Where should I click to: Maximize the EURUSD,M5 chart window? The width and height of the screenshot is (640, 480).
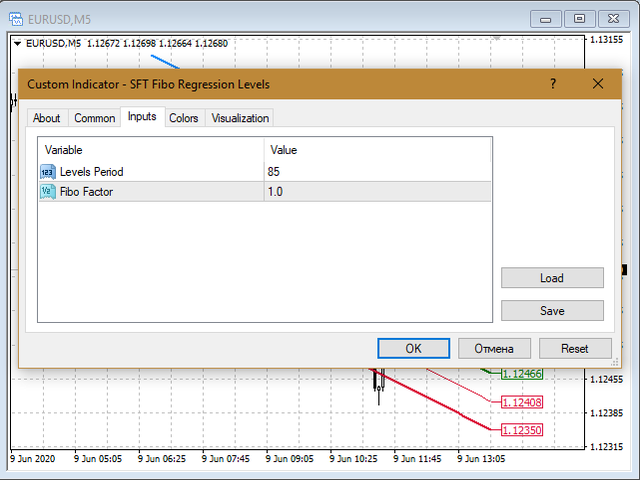point(579,17)
